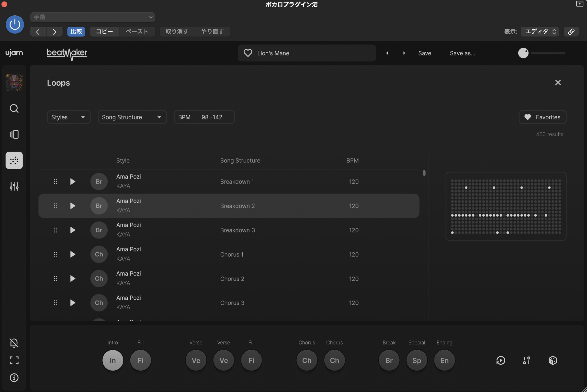Open the 手動 preset dropdown
The height and width of the screenshot is (392, 587).
pyautogui.click(x=92, y=17)
